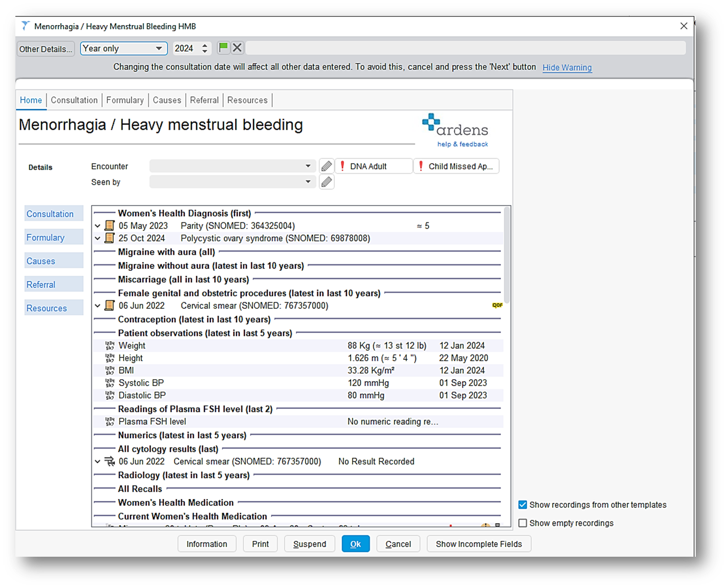The width and height of the screenshot is (727, 588).
Task: Switch to the Formulary tab
Action: (125, 100)
